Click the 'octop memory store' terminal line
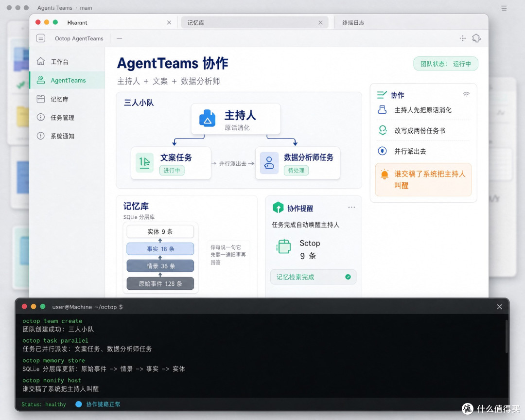Viewport: 525px width, 420px height. [x=53, y=360]
